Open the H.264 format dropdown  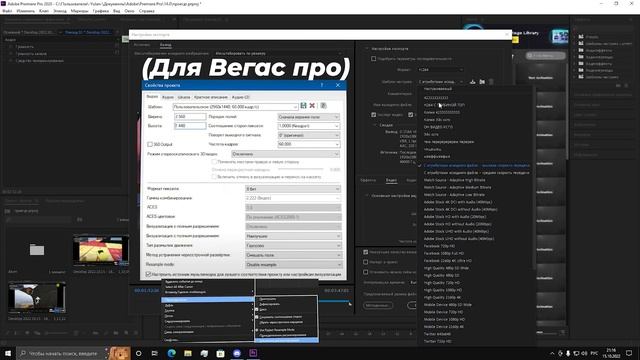440,70
